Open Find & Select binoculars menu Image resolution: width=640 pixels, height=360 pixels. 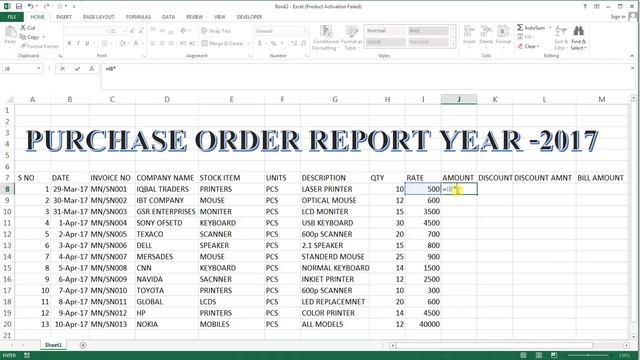(578, 38)
